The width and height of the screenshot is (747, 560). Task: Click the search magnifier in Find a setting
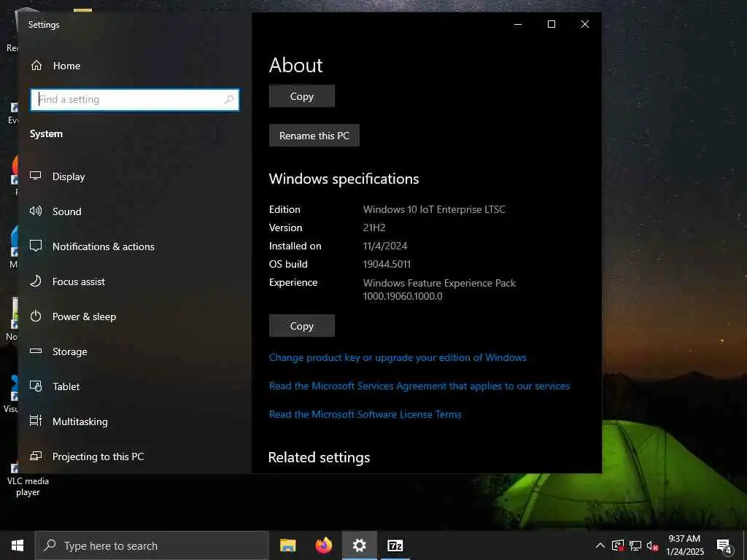click(229, 99)
